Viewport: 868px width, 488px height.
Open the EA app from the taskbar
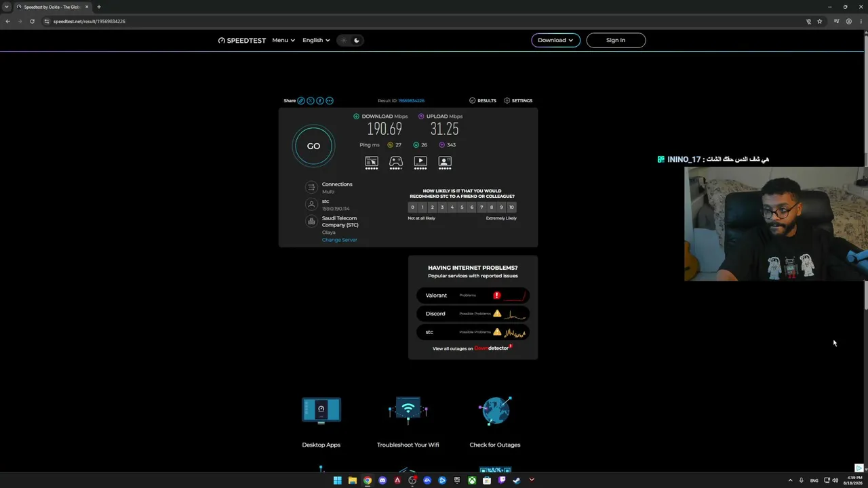427,481
